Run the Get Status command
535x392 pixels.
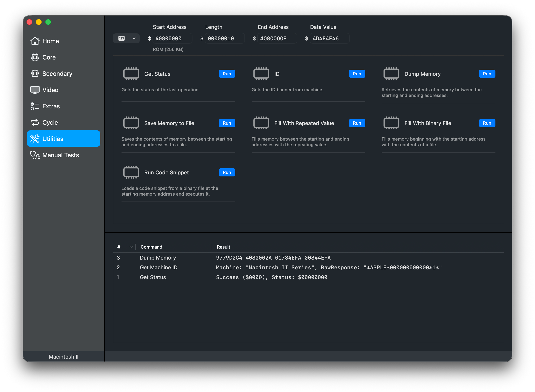(227, 74)
